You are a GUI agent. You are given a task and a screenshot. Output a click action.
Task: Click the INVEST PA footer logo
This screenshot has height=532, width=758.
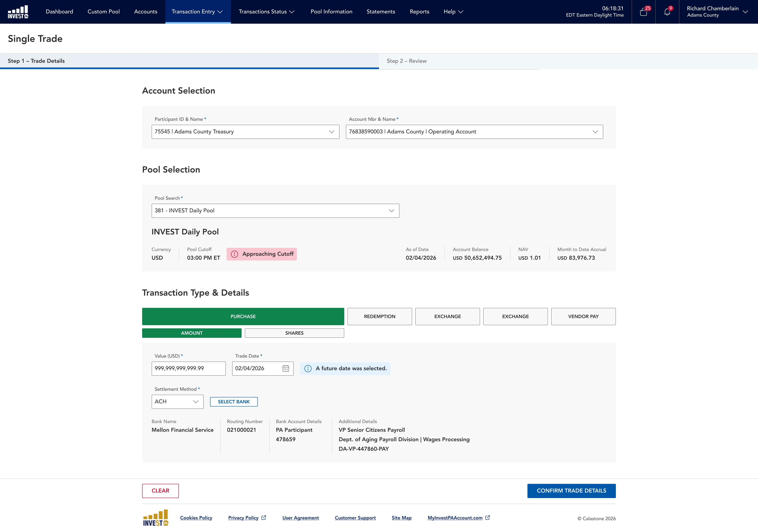tap(156, 517)
